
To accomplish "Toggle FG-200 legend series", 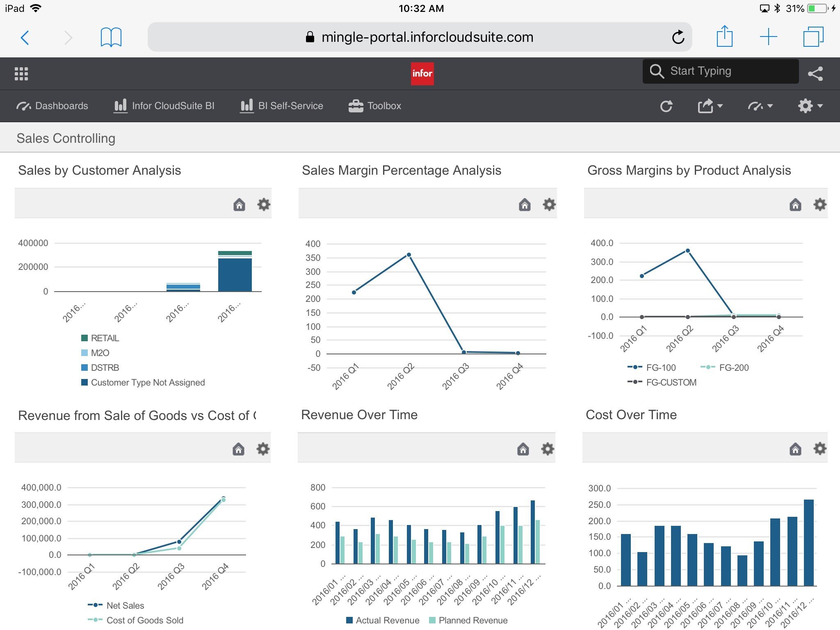I will tap(733, 367).
